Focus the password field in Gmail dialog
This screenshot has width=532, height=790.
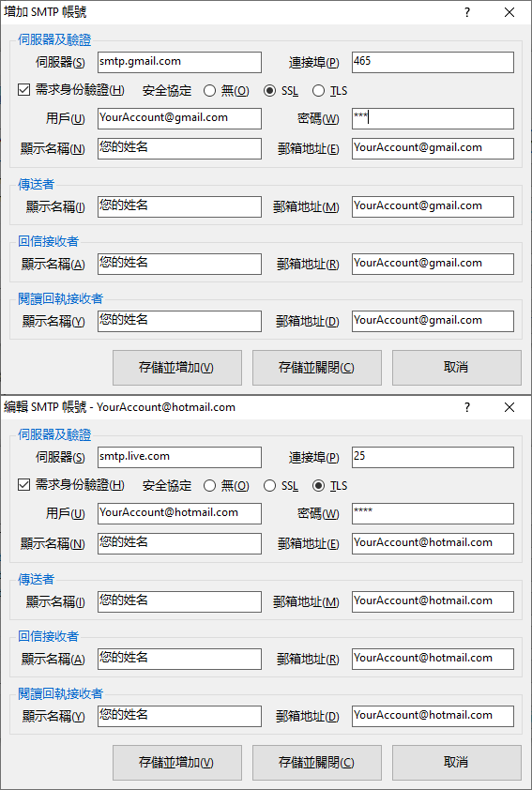[x=433, y=118]
